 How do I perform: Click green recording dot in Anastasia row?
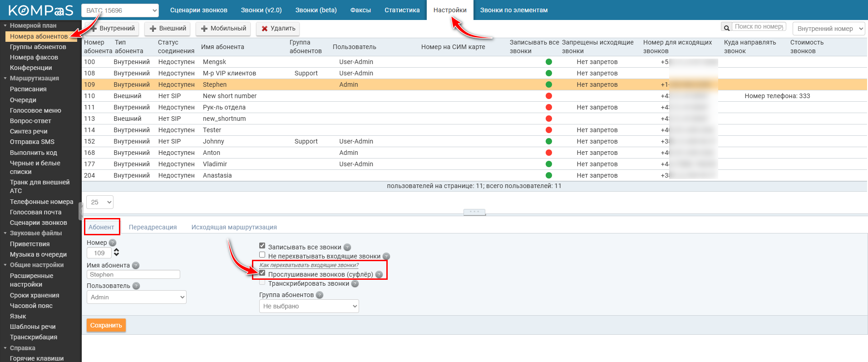[x=549, y=175]
